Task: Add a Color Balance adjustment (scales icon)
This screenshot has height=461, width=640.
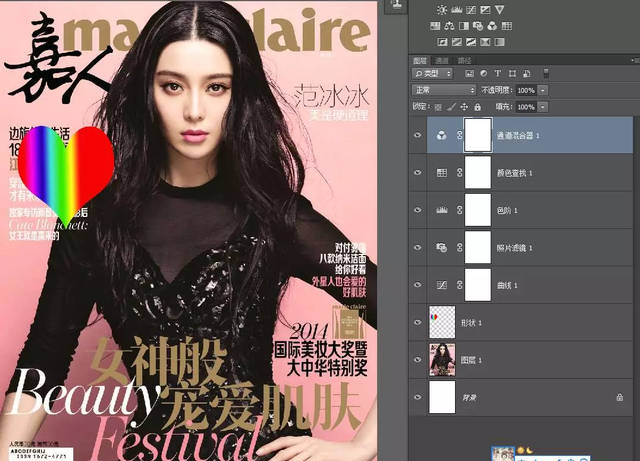Action: pyautogui.click(x=449, y=26)
